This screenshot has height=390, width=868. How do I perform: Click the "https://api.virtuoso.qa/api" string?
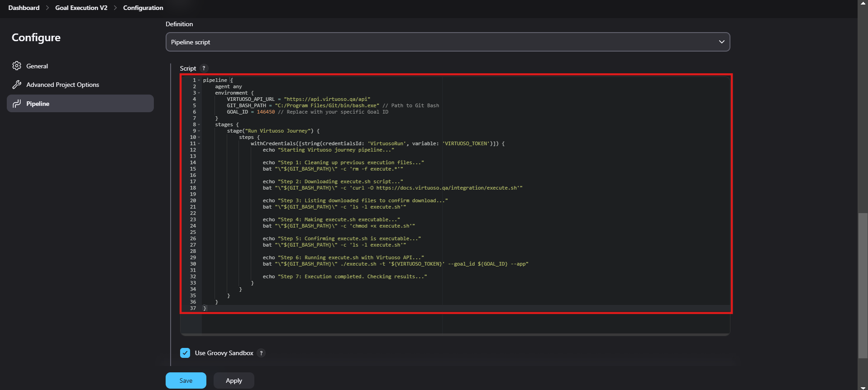(327, 99)
